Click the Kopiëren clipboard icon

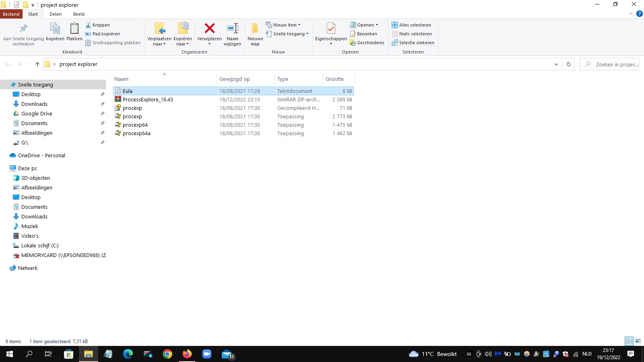click(55, 29)
